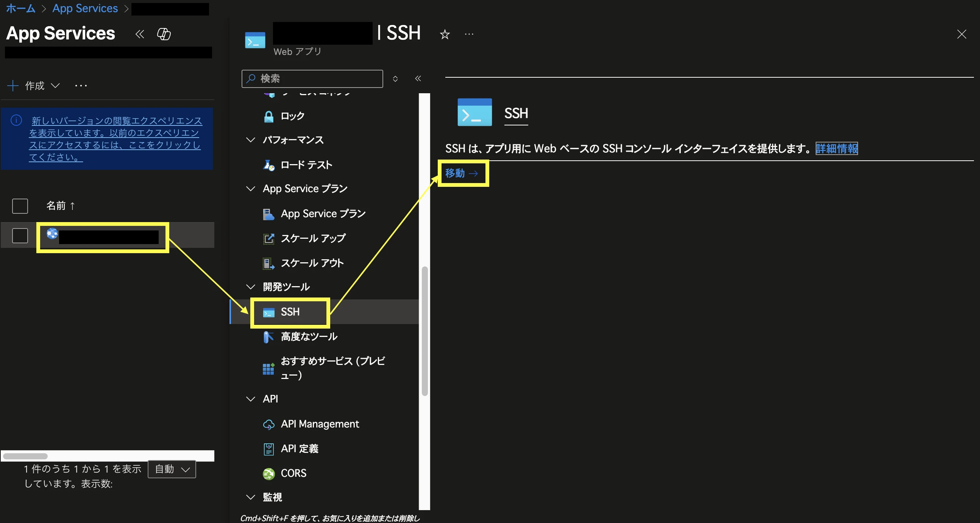Check the checkbox next to the app name

coord(20,235)
